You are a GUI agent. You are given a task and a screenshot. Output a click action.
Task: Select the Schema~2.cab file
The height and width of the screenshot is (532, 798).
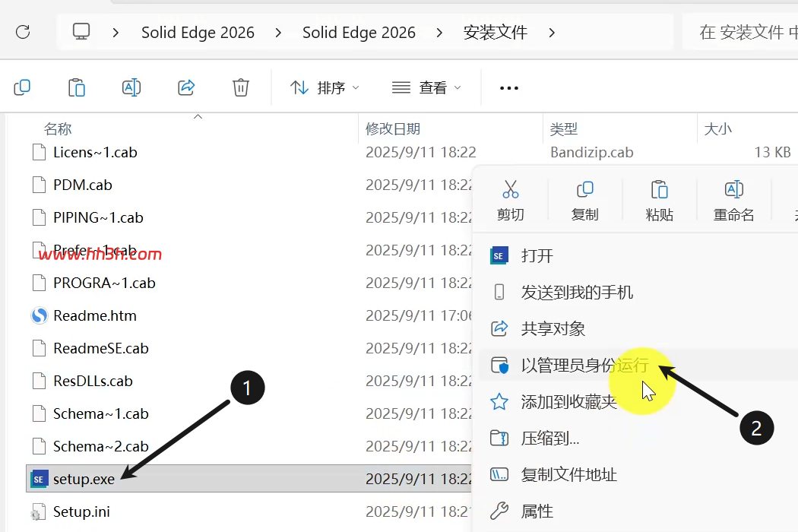101,446
